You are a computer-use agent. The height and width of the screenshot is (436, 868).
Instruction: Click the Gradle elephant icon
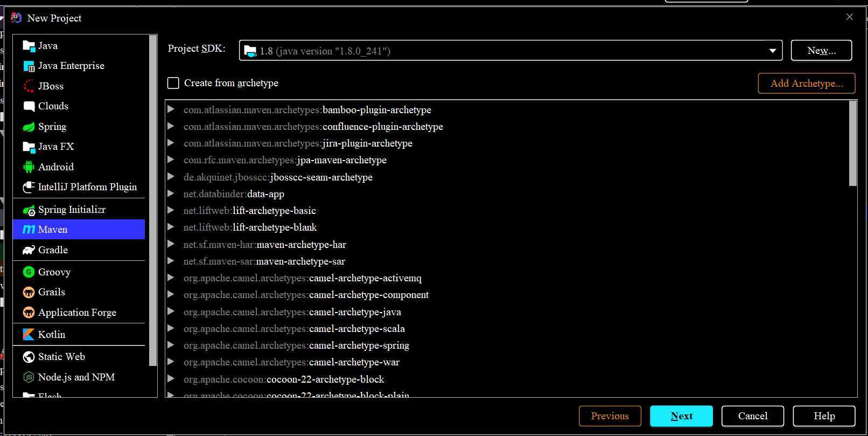pos(29,250)
